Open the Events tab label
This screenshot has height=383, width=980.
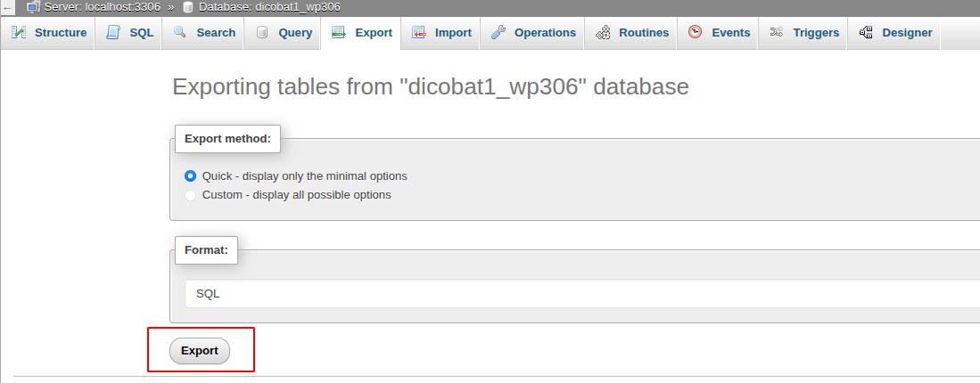[x=731, y=32]
